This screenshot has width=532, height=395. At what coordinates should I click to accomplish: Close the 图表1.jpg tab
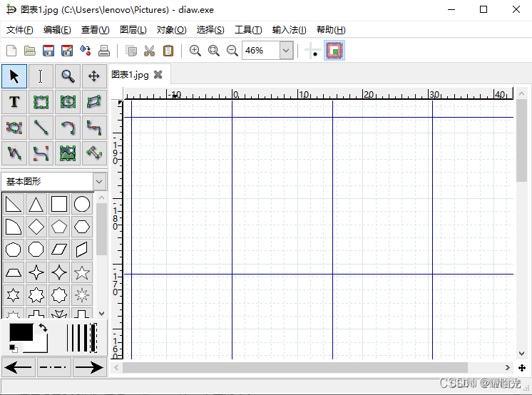click(x=158, y=74)
